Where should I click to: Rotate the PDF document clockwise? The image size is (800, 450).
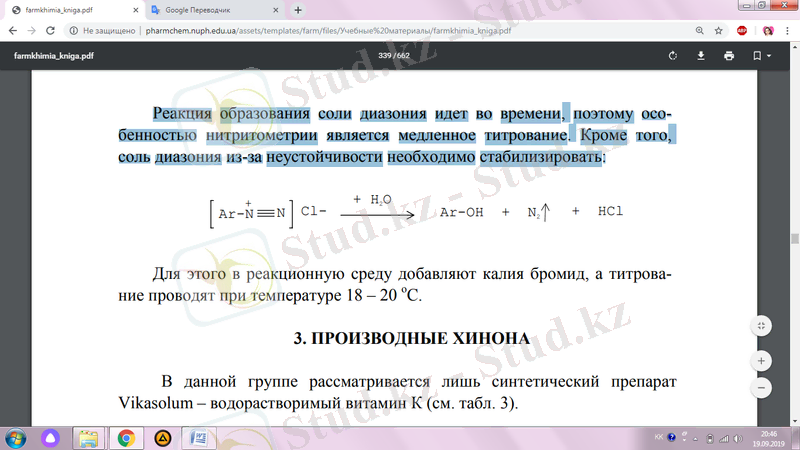[672, 55]
